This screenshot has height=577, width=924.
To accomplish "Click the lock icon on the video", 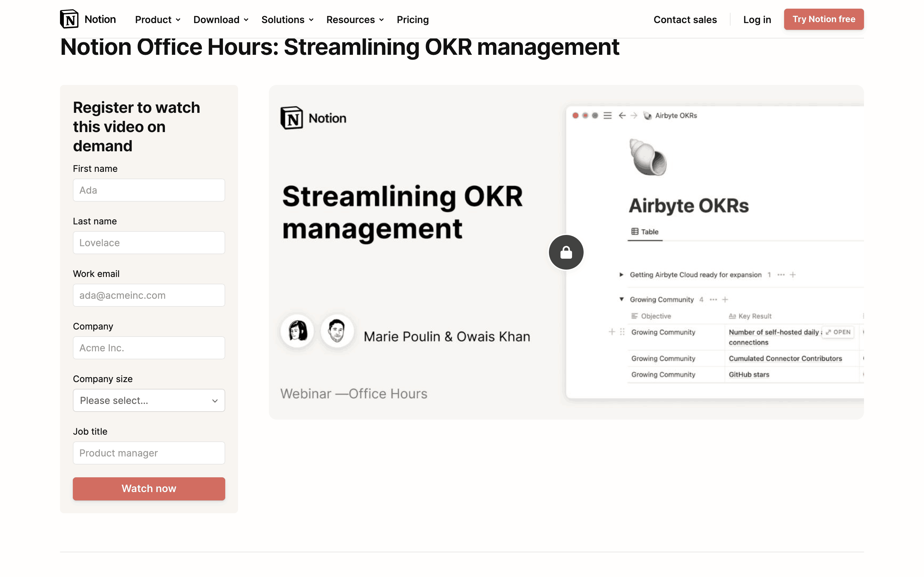I will [x=566, y=252].
